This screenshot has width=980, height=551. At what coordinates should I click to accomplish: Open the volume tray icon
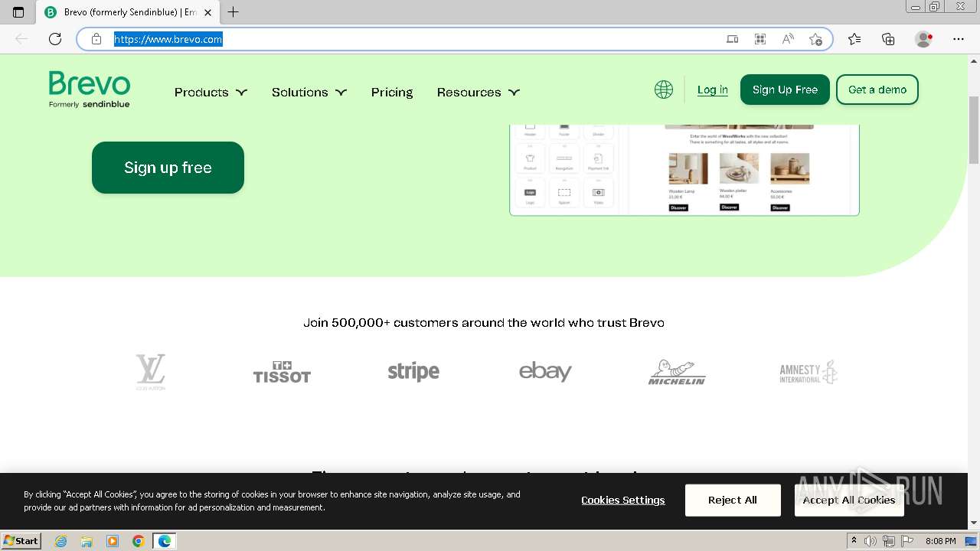(x=871, y=541)
